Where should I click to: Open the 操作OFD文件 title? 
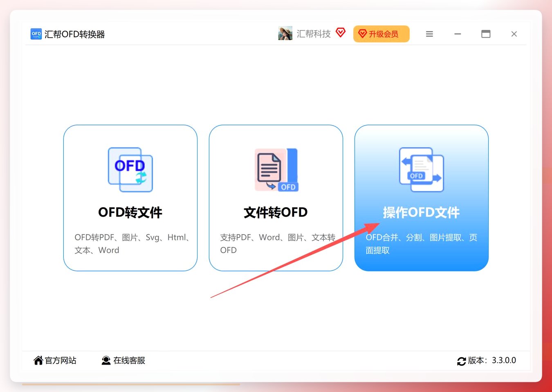point(422,213)
